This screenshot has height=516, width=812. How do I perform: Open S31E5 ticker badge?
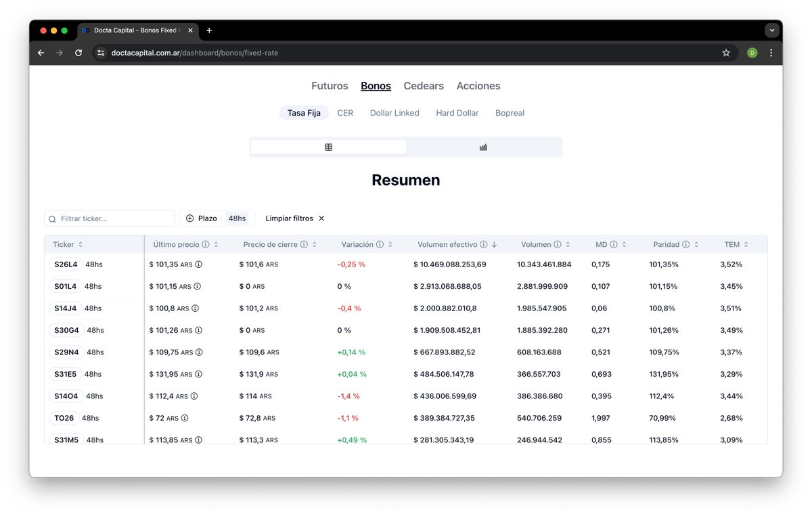coord(66,374)
